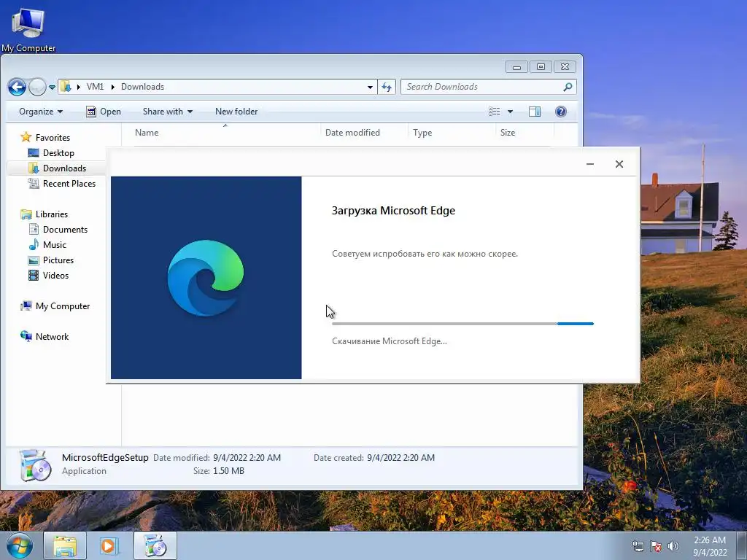Image resolution: width=747 pixels, height=560 pixels.
Task: Open the Pictures library
Action: (51, 260)
